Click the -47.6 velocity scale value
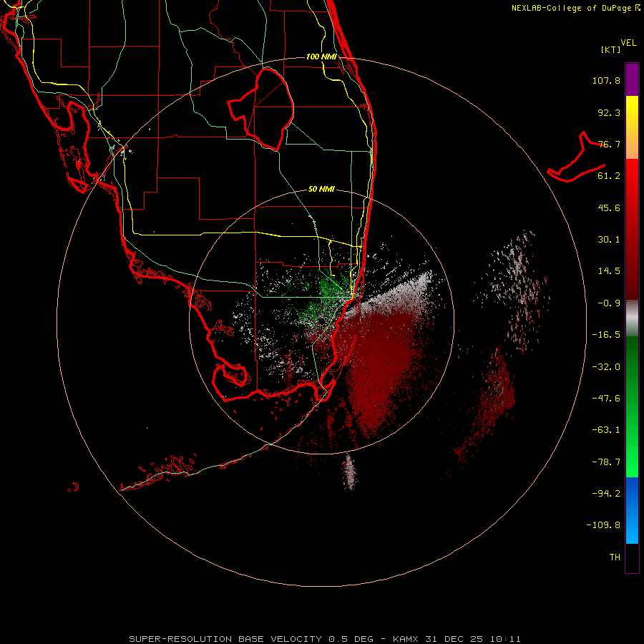Viewport: 644px width, 644px height. click(x=606, y=399)
